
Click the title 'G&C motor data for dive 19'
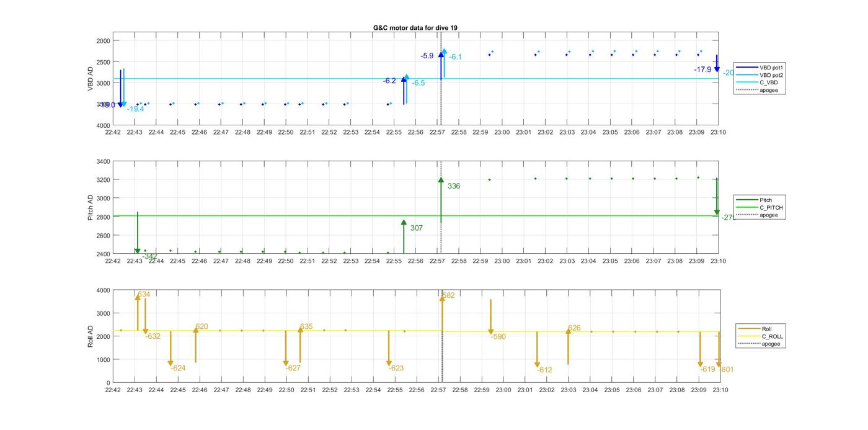(415, 28)
